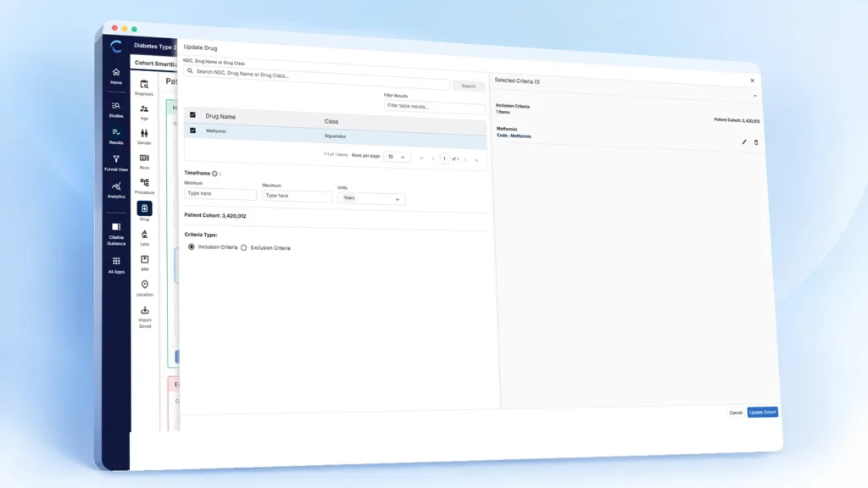The image size is (868, 488).
Task: Show All Apps grid
Action: 115,265
